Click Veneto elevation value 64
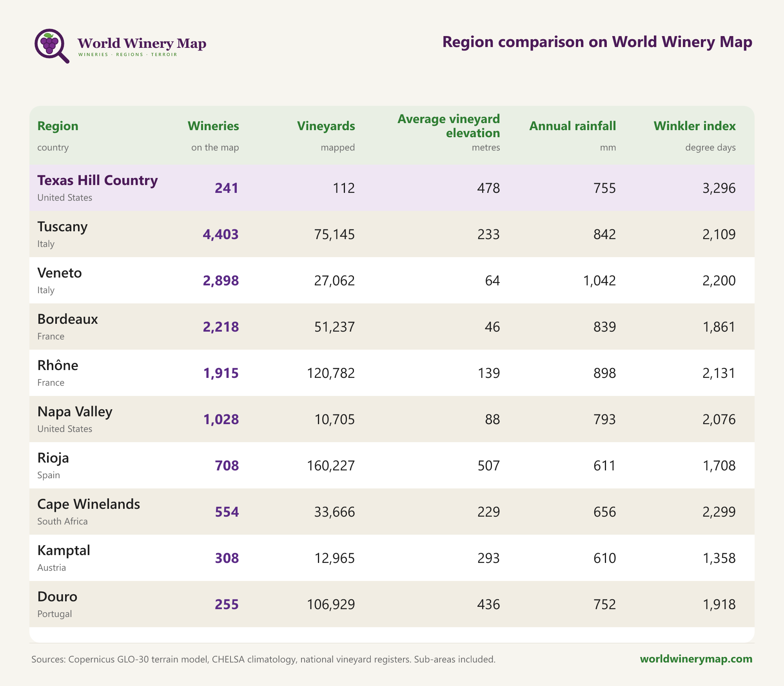The image size is (784, 686). (x=492, y=281)
